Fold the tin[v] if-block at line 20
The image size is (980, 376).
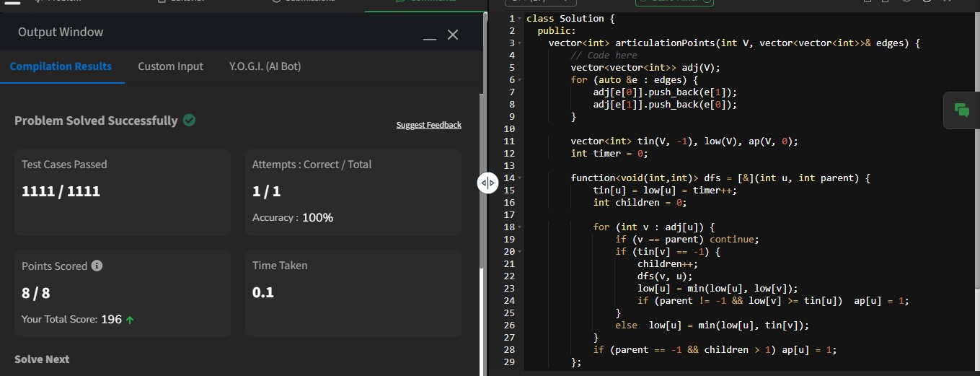point(520,251)
